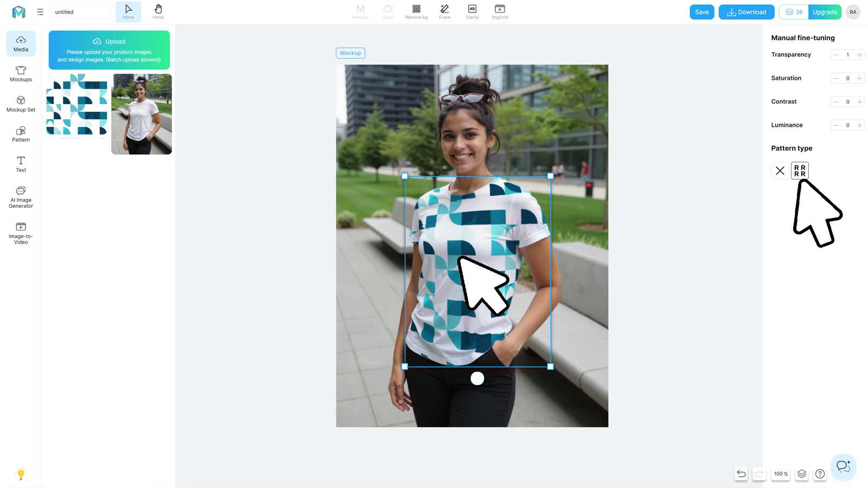Increase the Contrast value
868x488 pixels.
859,102
